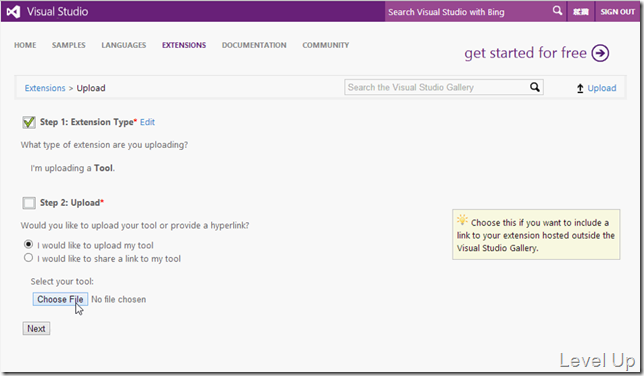Click 'get started for free' link
The image size is (644, 376).
(525, 53)
